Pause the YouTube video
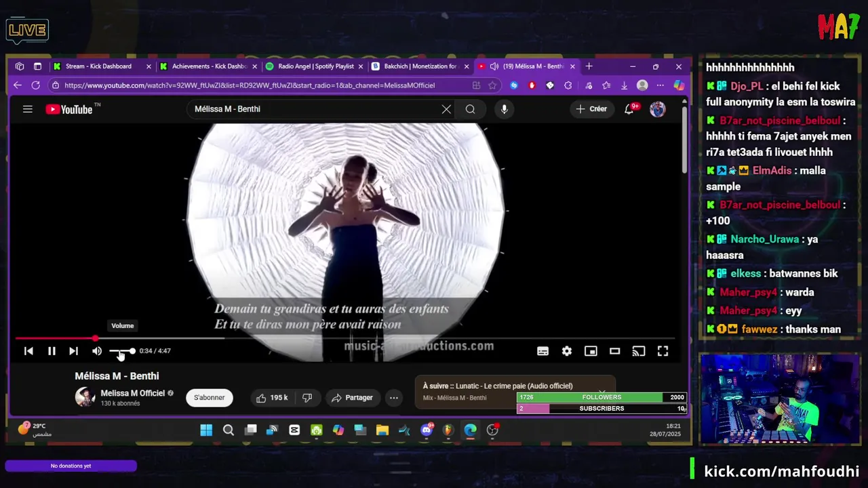 52,351
